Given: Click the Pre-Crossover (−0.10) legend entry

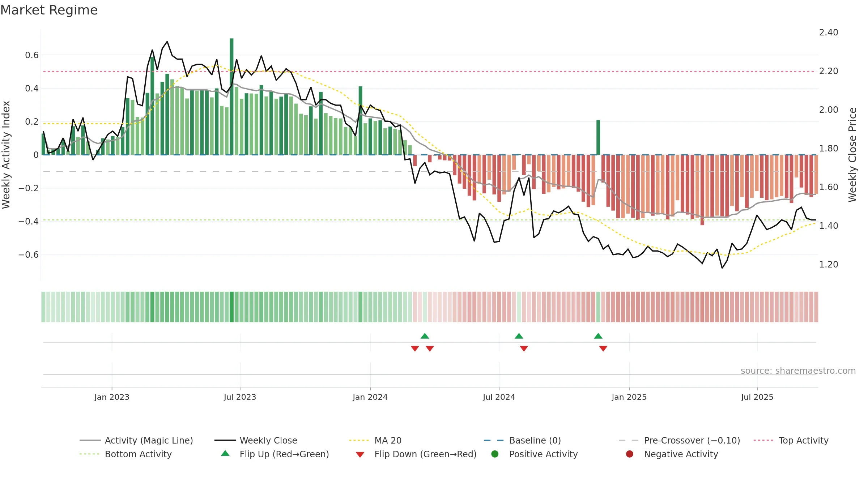Looking at the screenshot, I should click(679, 440).
